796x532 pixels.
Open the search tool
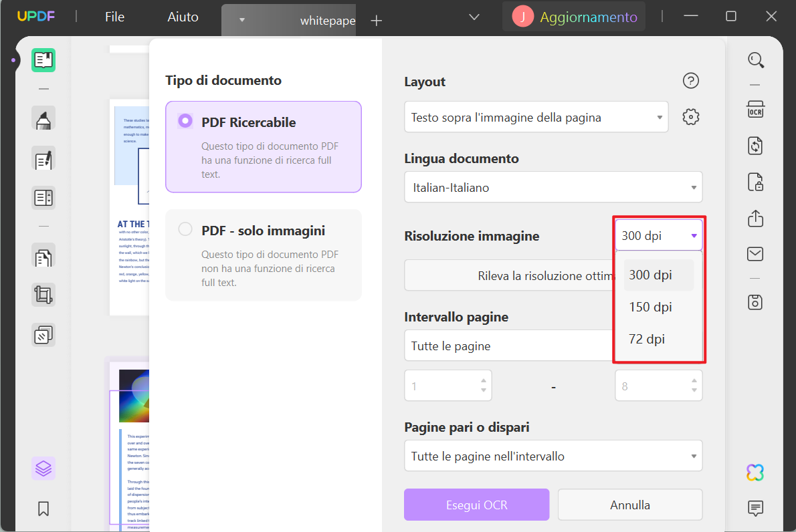coord(756,59)
